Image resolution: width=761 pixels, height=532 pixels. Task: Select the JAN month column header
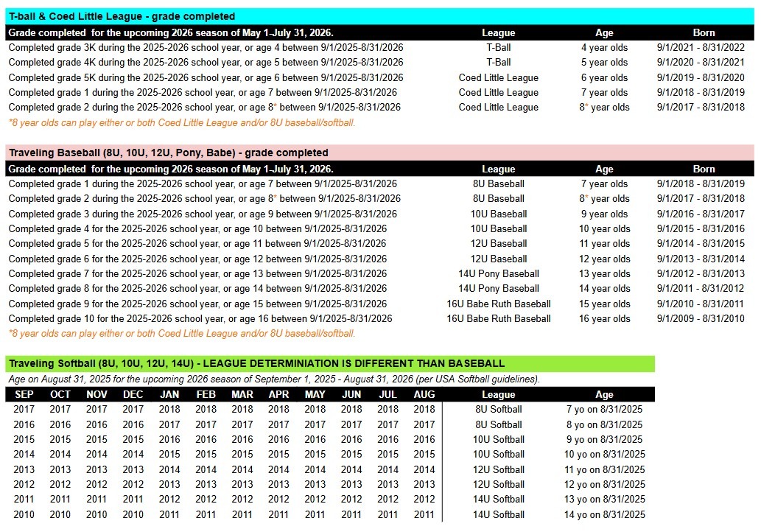tap(169, 394)
